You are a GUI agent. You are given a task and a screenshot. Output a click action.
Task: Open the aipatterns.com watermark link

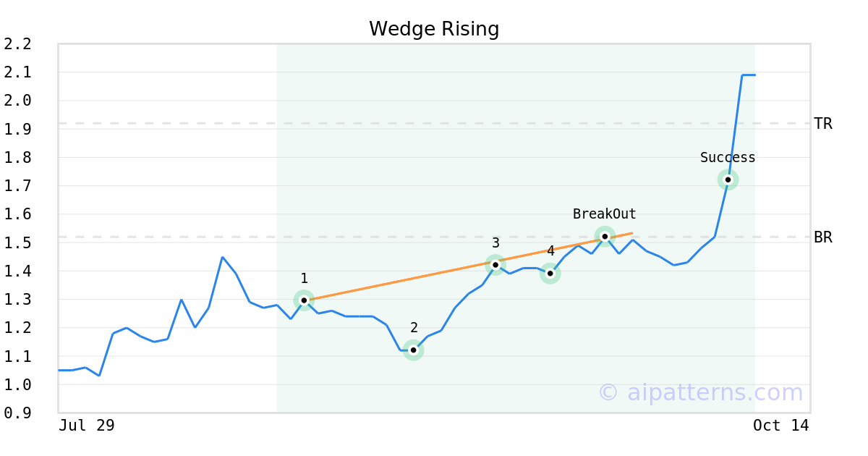pyautogui.click(x=700, y=393)
